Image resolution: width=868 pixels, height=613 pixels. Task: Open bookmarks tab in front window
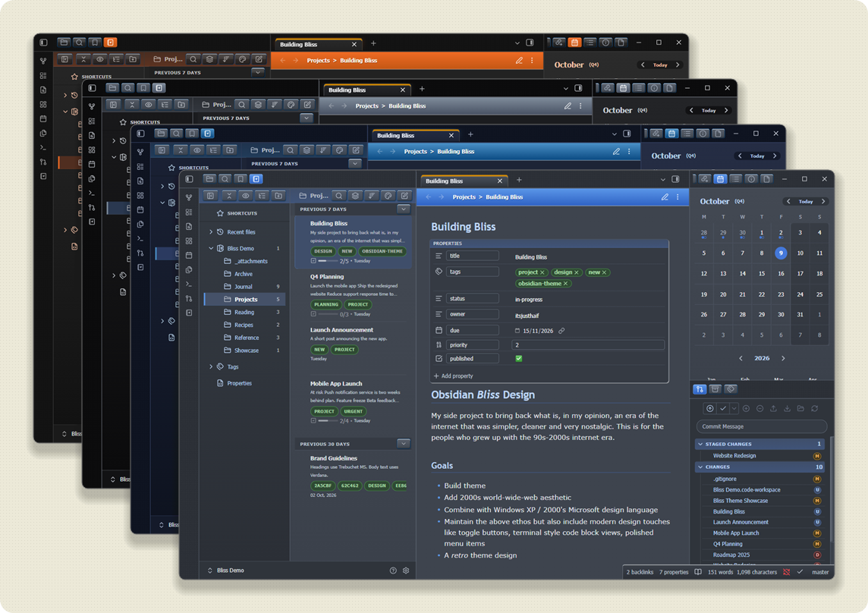(241, 179)
